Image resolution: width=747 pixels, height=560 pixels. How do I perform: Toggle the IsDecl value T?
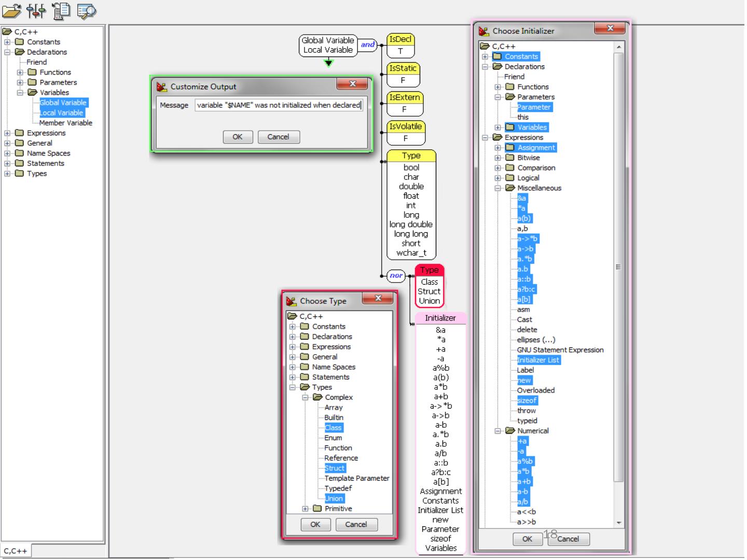[x=400, y=51]
